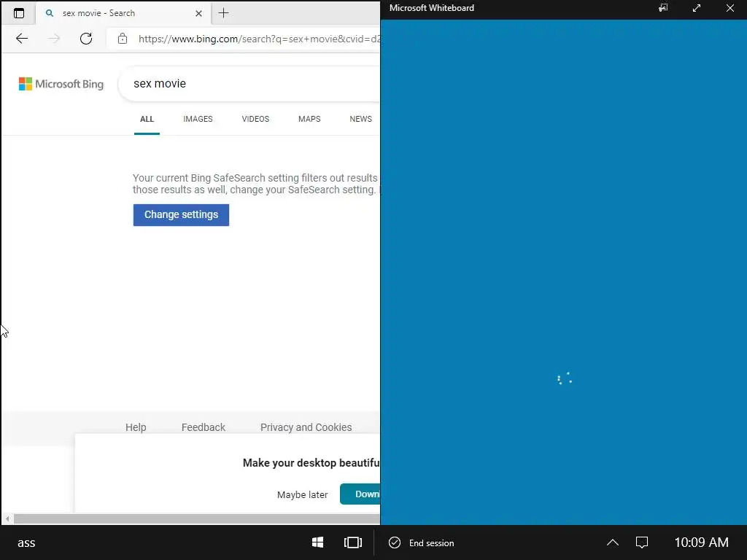747x560 pixels.
Task: Open the Windows Start button
Action: 318,542
